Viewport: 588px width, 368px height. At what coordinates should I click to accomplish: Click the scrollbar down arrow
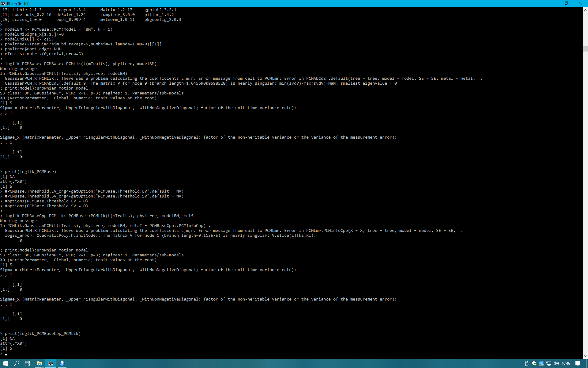[585, 356]
